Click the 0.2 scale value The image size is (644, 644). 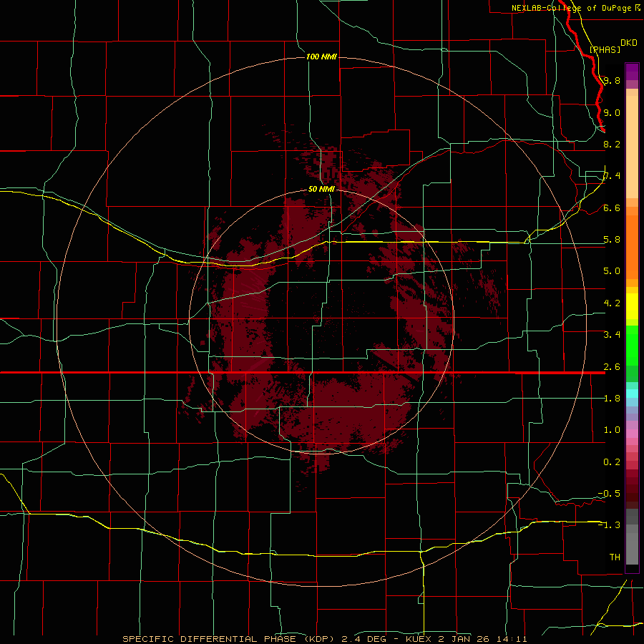612,462
